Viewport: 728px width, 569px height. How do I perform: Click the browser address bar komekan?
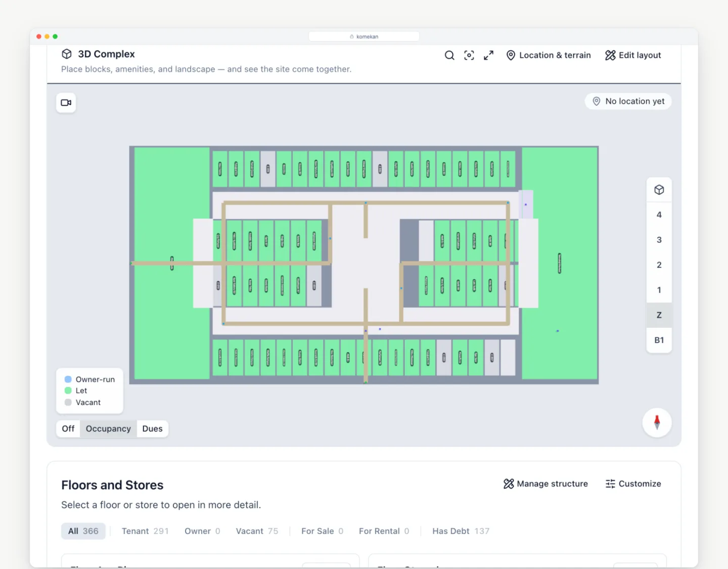tap(364, 36)
